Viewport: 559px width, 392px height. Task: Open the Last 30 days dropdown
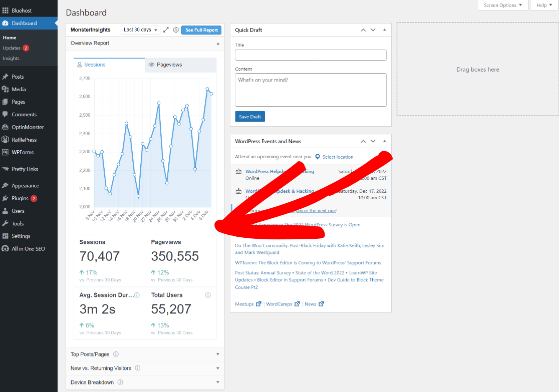pyautogui.click(x=140, y=30)
